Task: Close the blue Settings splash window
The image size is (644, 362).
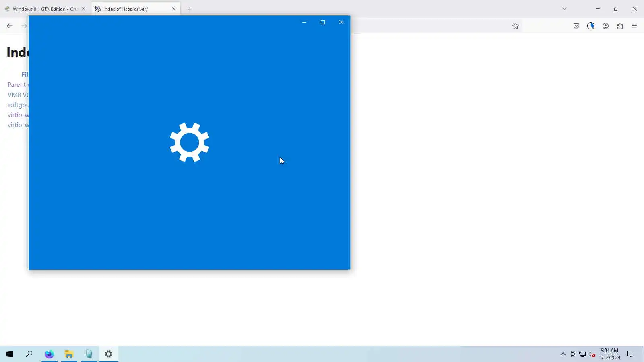Action: pyautogui.click(x=341, y=22)
